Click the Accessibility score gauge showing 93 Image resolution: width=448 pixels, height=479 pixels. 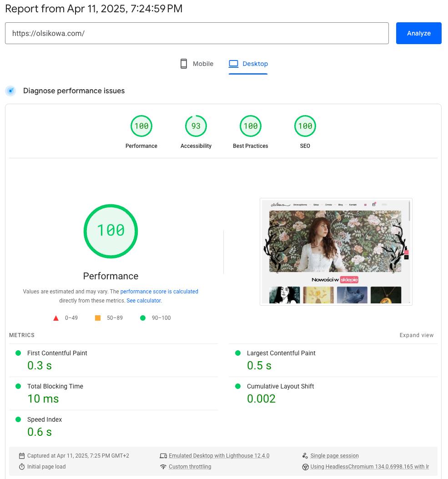196,126
